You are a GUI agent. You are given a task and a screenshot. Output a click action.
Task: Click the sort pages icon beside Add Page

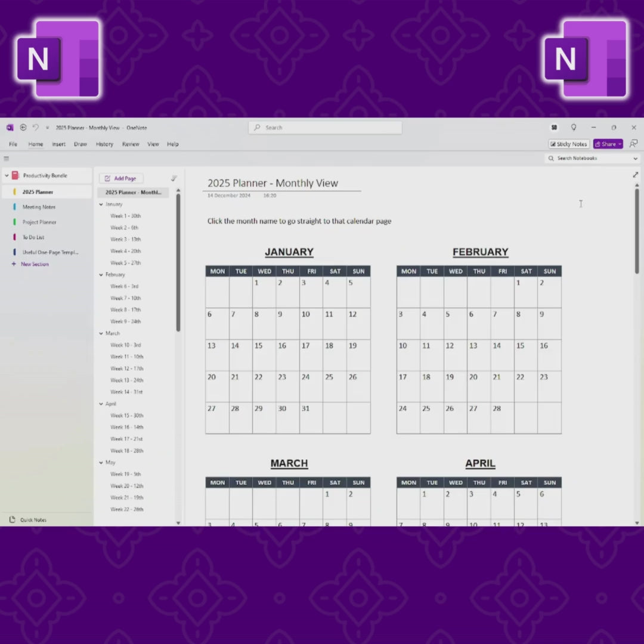[174, 178]
